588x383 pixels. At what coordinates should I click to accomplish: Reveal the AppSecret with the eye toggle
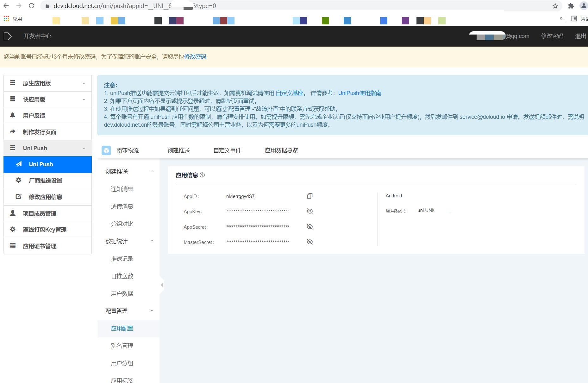tap(310, 227)
